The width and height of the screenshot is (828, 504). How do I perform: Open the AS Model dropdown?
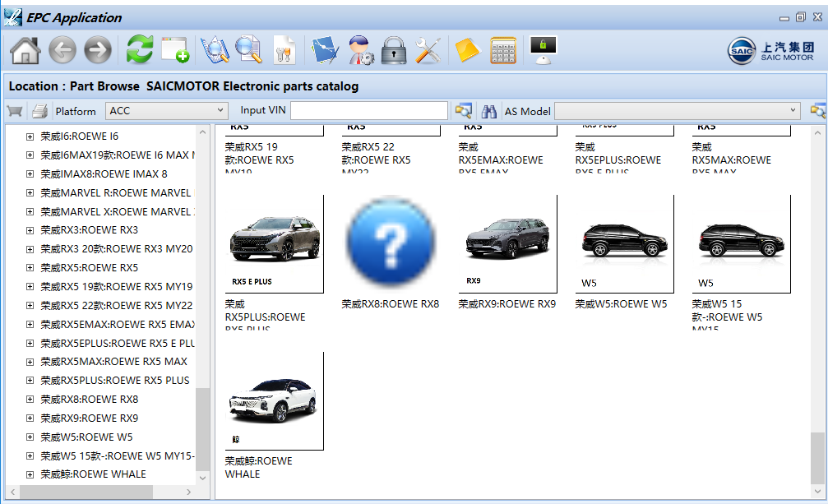point(678,111)
